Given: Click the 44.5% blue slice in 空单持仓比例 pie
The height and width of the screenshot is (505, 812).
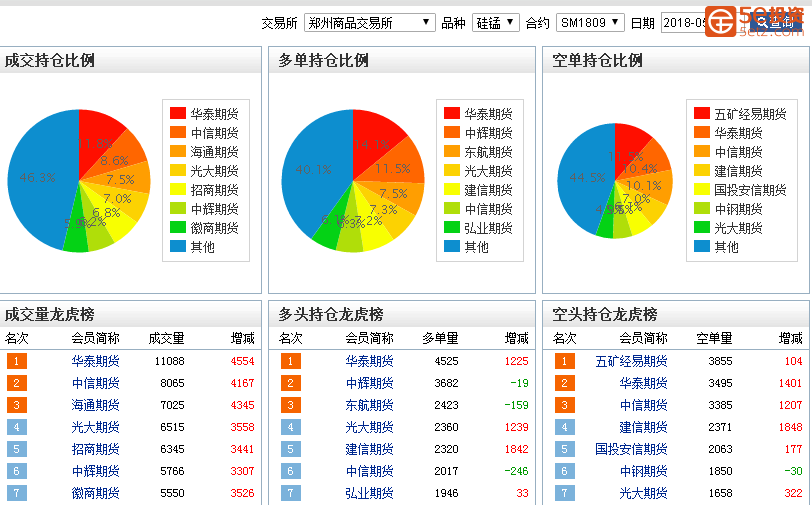Looking at the screenshot, I should click(585, 178).
